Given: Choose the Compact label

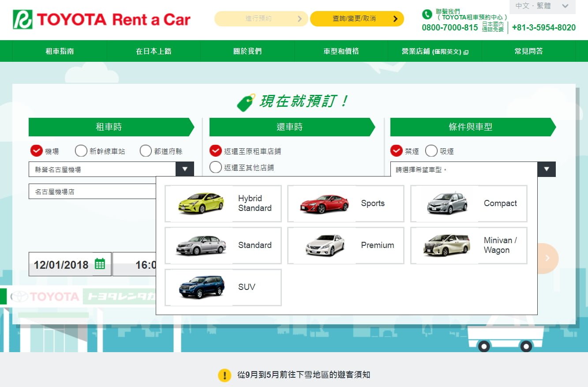Looking at the screenshot, I should [x=500, y=203].
